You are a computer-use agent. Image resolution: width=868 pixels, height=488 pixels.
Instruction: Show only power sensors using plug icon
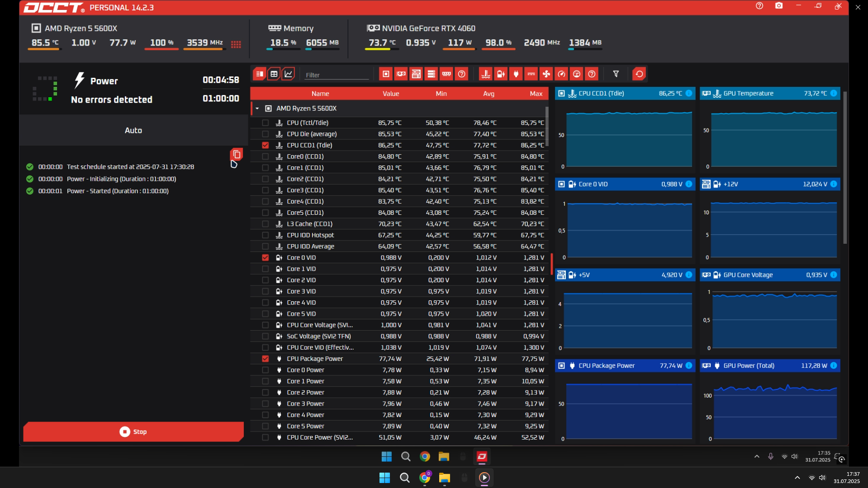[x=516, y=74]
